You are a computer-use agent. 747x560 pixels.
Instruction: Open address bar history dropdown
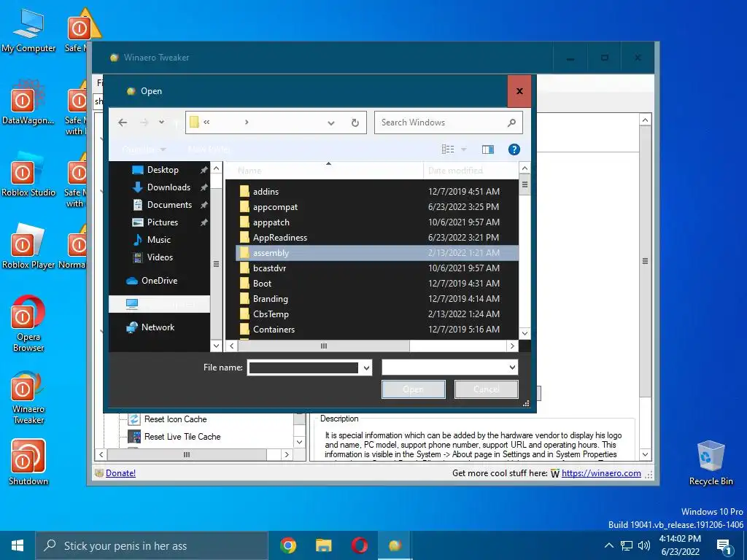(331, 122)
